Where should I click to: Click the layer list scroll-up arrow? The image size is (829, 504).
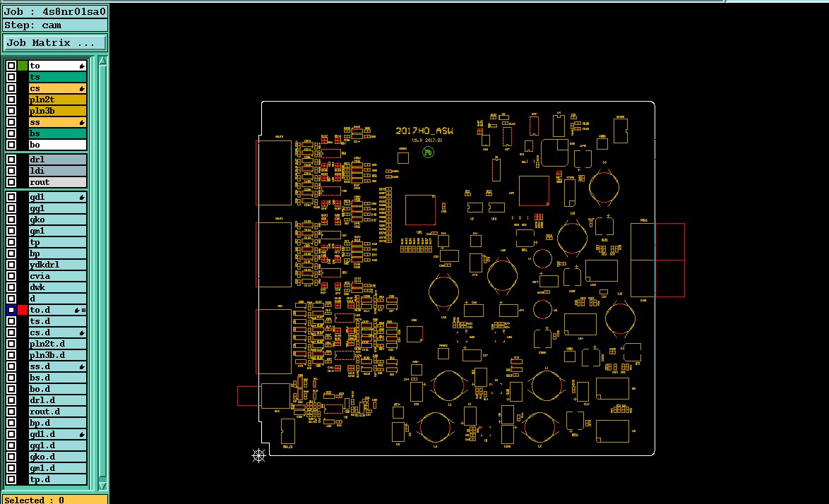(x=102, y=61)
